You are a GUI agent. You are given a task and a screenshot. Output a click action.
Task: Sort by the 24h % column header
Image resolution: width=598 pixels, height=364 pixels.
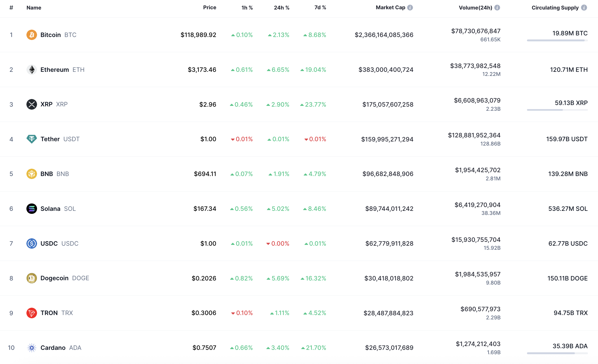click(x=281, y=8)
